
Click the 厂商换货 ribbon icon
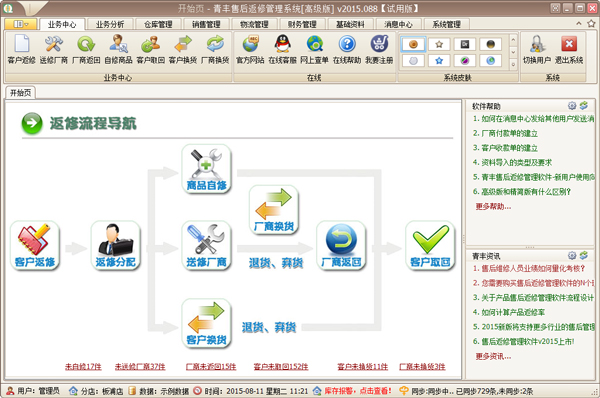(215, 49)
